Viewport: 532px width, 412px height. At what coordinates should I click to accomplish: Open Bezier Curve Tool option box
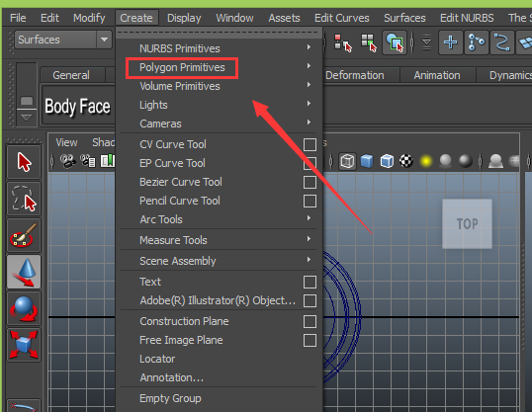click(x=310, y=182)
